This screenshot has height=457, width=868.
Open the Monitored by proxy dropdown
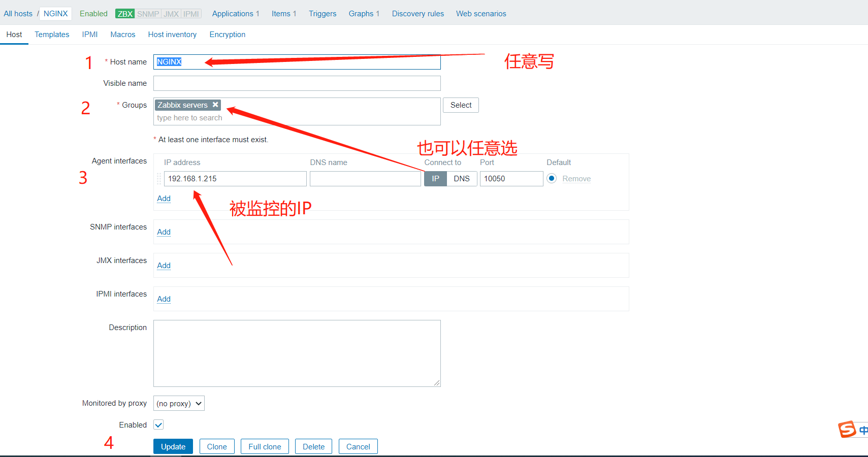tap(179, 404)
